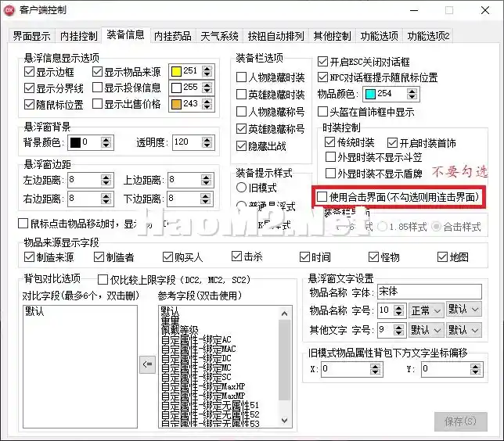The image size is (504, 441).
Task: Click the app icon in title bar
Action: pyautogui.click(x=9, y=10)
